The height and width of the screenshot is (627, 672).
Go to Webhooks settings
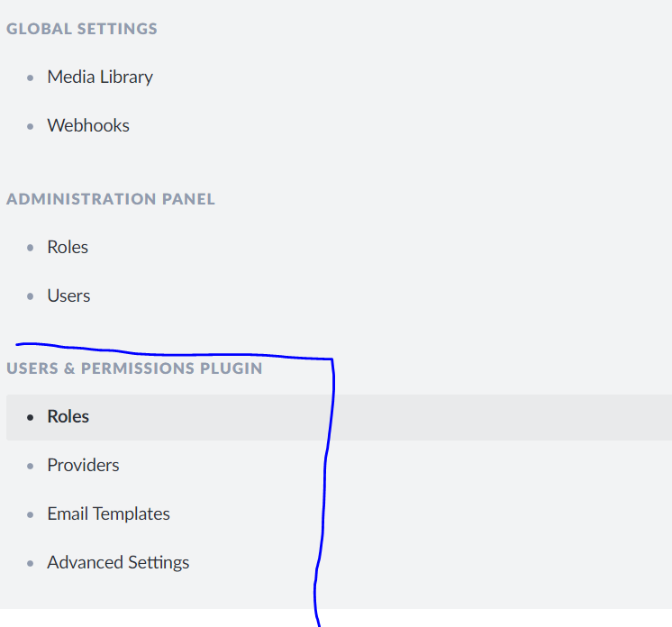[x=88, y=126]
